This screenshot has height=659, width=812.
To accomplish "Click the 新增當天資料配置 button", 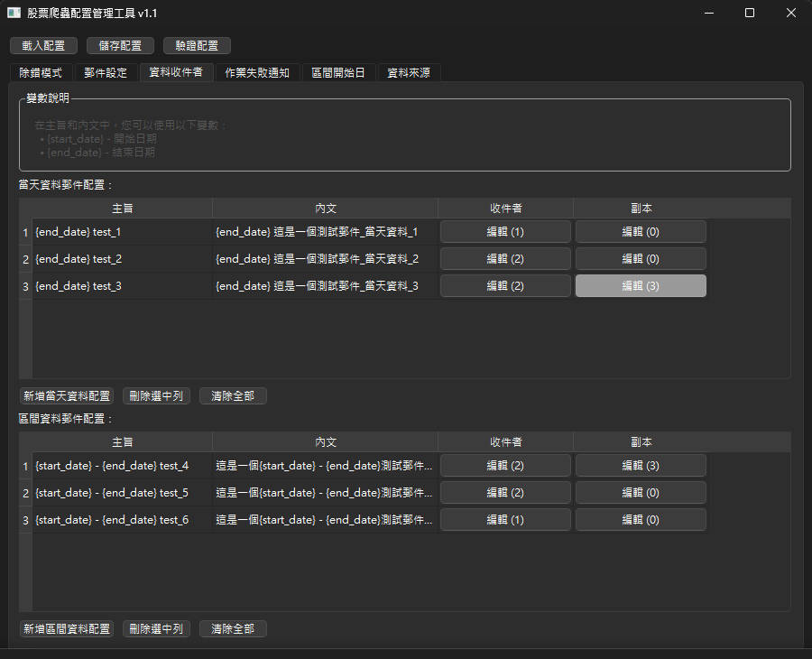I will (67, 395).
